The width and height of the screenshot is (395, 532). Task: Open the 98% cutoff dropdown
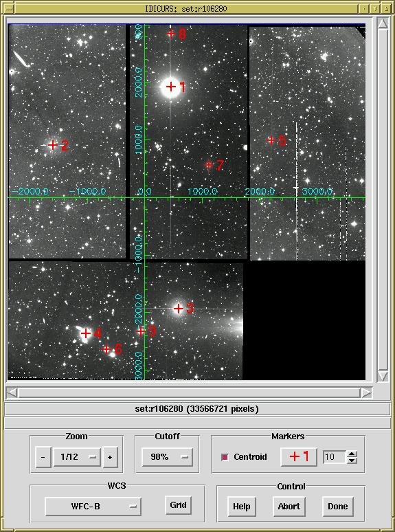point(167,457)
